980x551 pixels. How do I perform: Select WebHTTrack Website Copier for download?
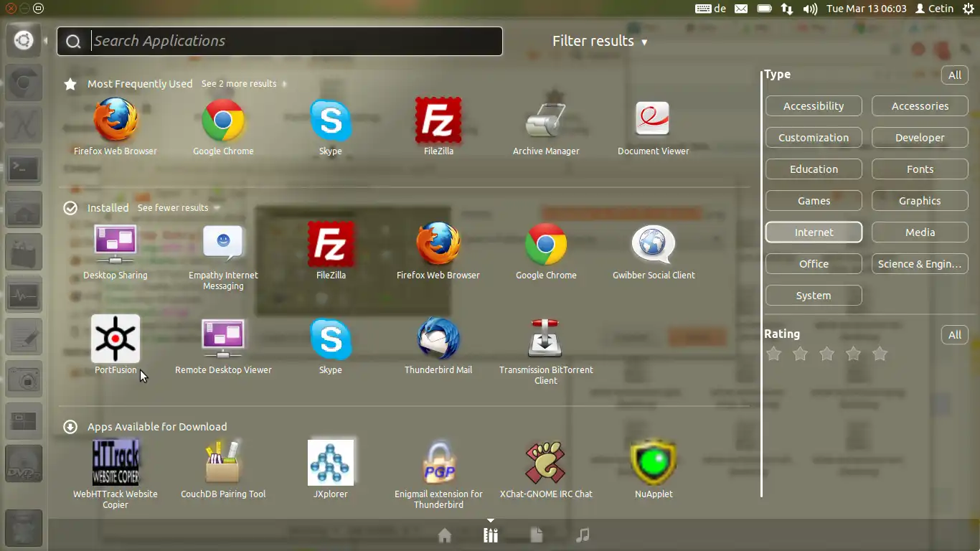click(116, 474)
